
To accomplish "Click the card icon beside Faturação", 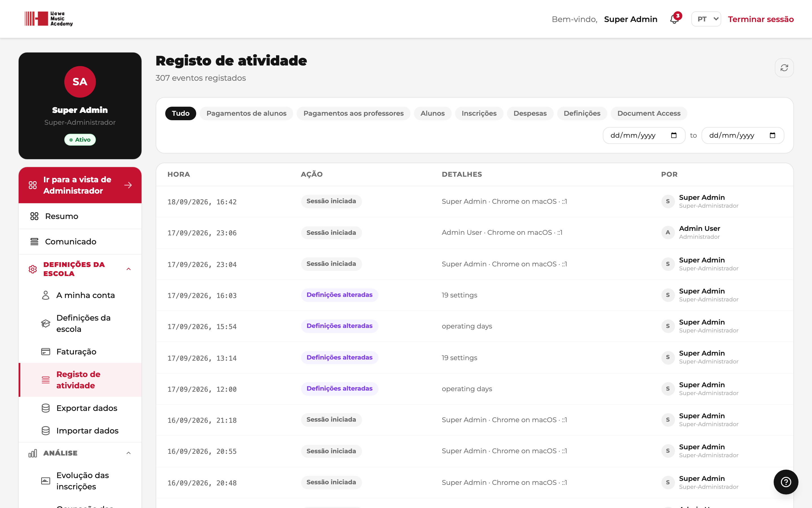I will [46, 351].
